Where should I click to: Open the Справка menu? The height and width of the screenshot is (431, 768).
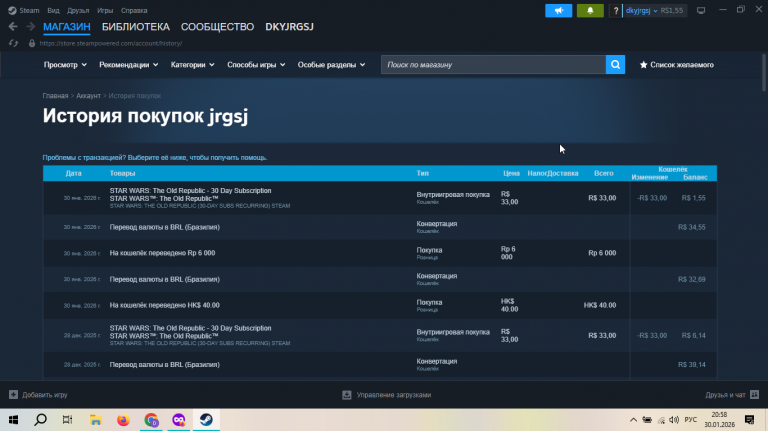134,10
